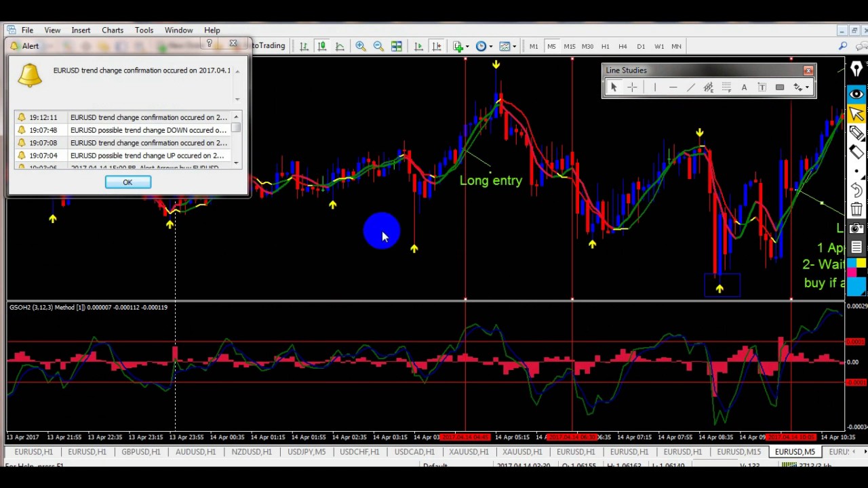This screenshot has height=488, width=868.
Task: Switch to D1 timeframe
Action: tap(641, 46)
